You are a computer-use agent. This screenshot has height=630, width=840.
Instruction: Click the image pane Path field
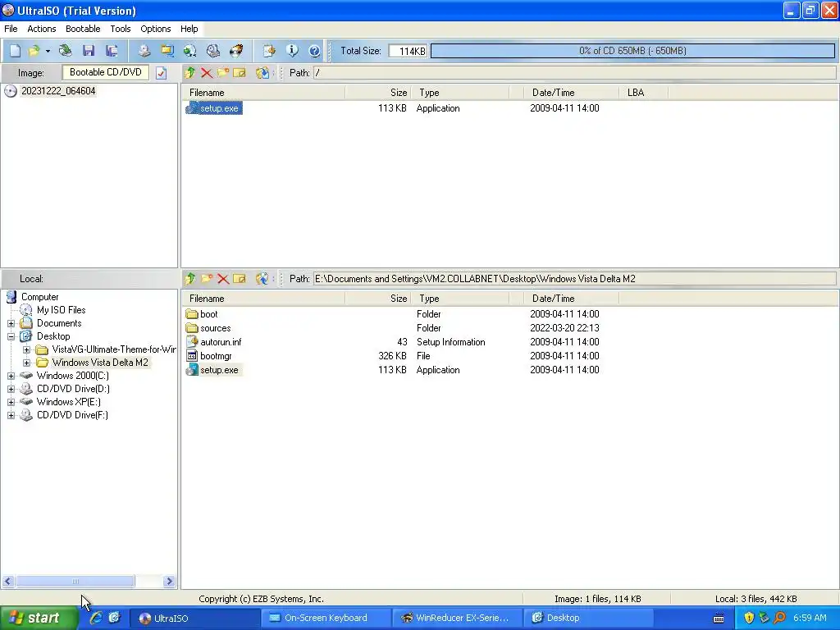coord(574,73)
